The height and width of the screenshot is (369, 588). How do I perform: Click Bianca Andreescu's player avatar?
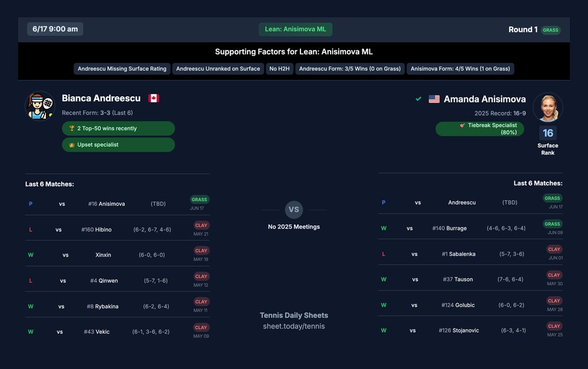tap(40, 106)
